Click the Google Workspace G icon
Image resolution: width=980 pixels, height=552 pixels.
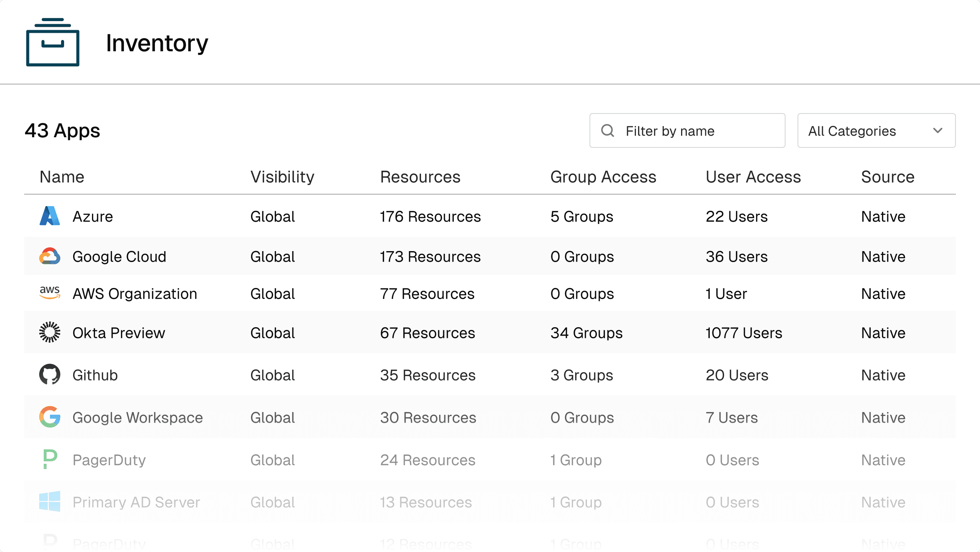click(50, 417)
